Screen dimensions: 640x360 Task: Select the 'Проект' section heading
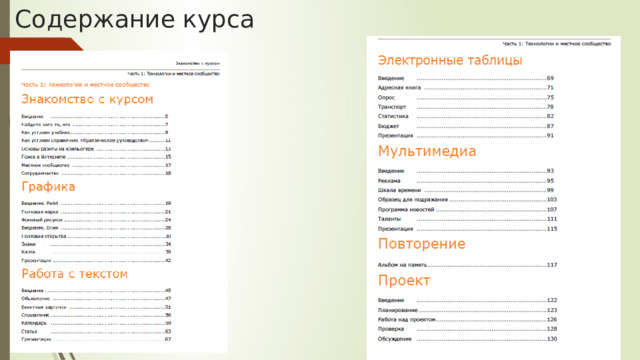[404, 280]
